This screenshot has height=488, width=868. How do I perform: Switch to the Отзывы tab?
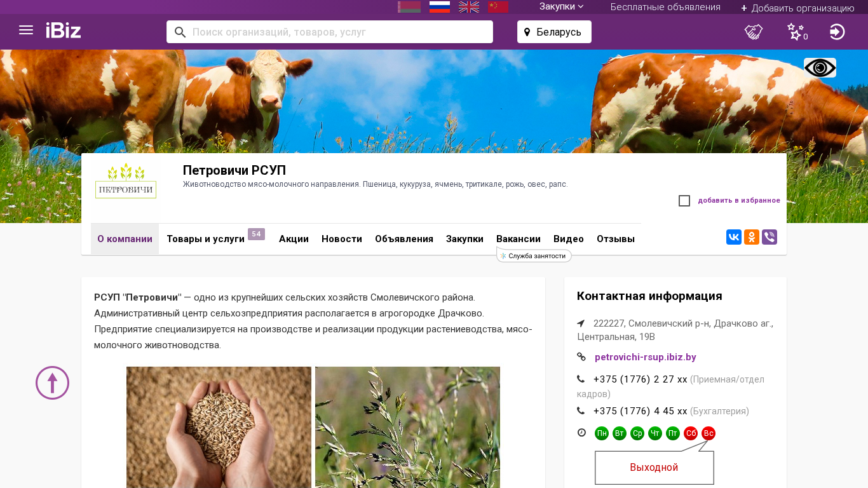click(616, 239)
